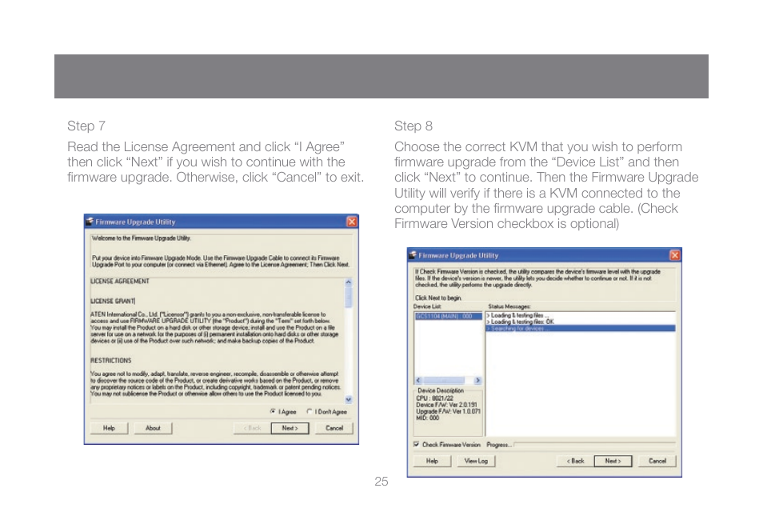The height and width of the screenshot is (532, 763).
Task: Click the license text scroll up arrow
Action: click(349, 282)
